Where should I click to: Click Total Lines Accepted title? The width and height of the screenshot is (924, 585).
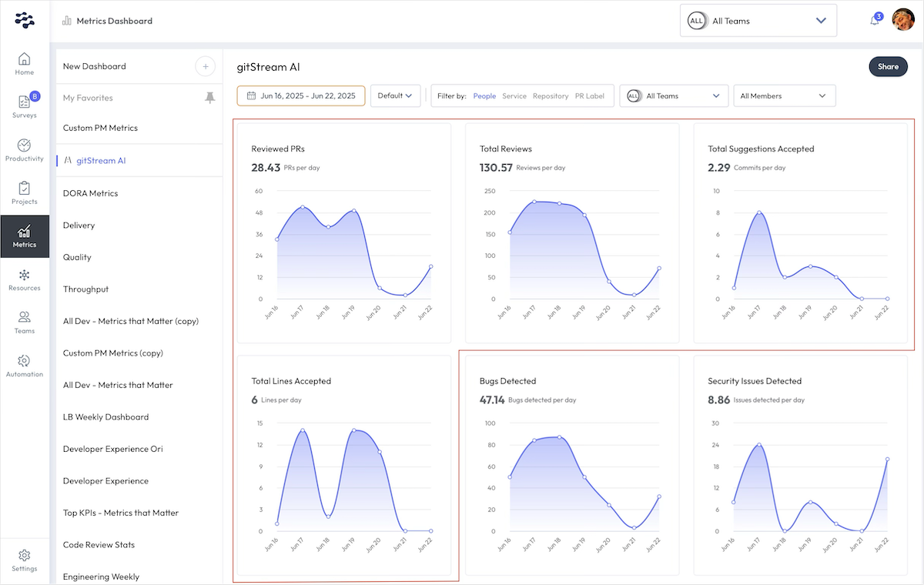tap(291, 381)
